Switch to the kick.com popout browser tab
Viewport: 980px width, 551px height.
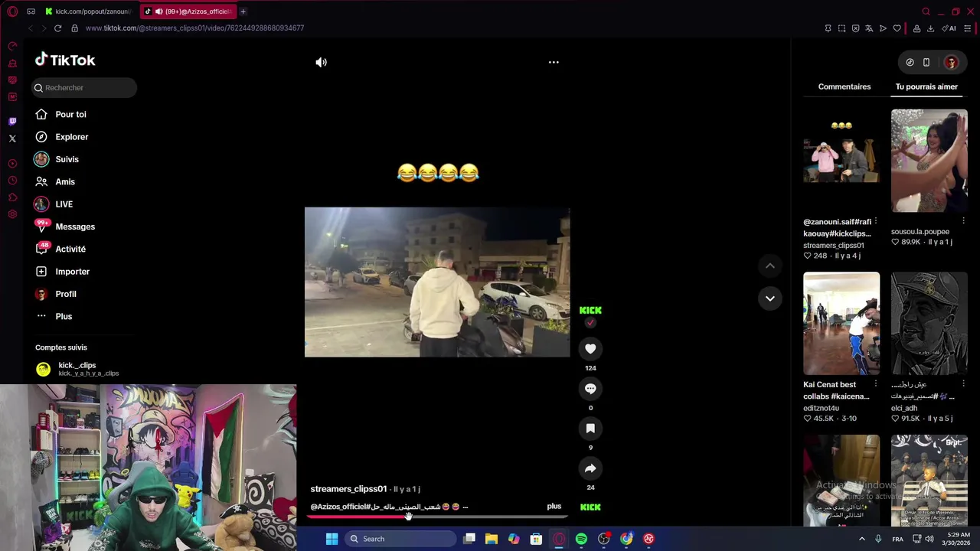click(89, 11)
